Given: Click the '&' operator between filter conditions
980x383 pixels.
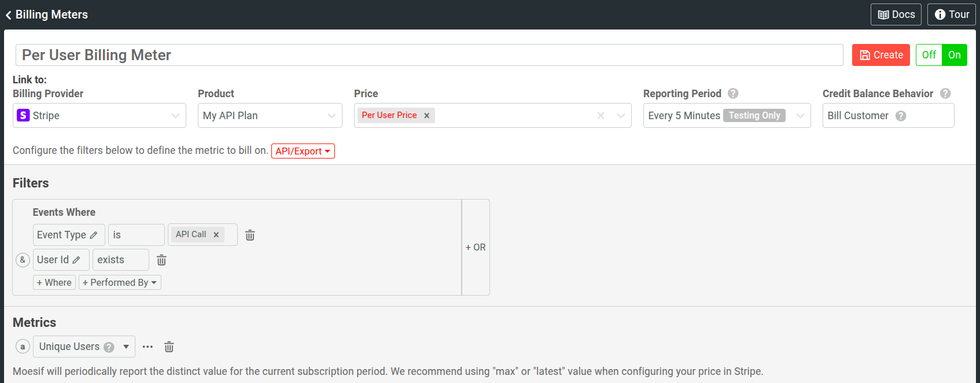Looking at the screenshot, I should click(23, 260).
